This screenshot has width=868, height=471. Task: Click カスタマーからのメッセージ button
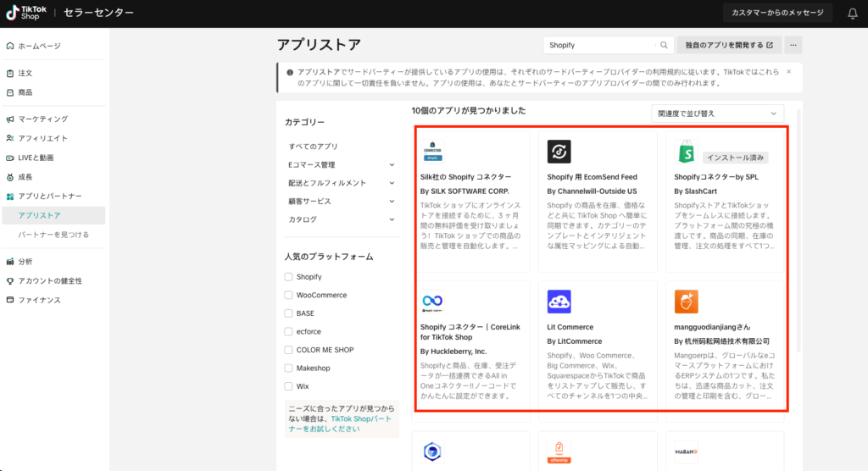[777, 13]
